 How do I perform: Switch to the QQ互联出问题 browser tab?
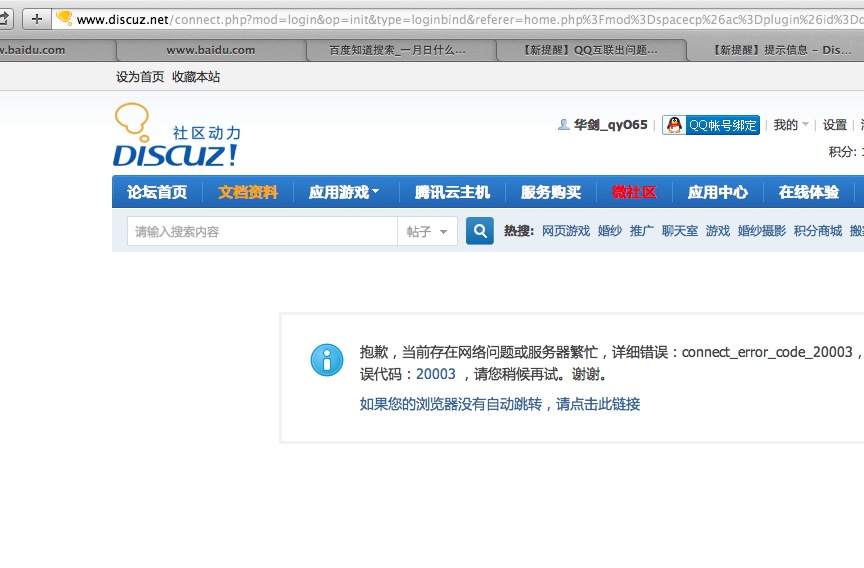(590, 50)
